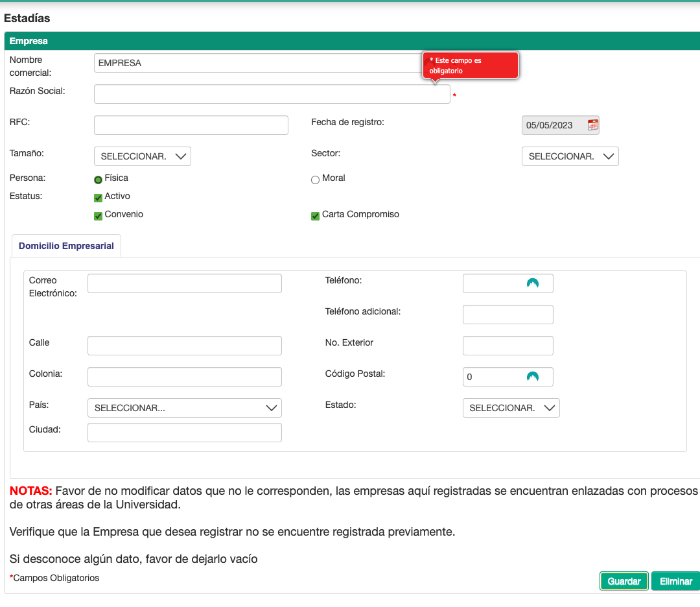Click the RFC text field
Viewport: 700px width, 607px height.
[x=191, y=125]
